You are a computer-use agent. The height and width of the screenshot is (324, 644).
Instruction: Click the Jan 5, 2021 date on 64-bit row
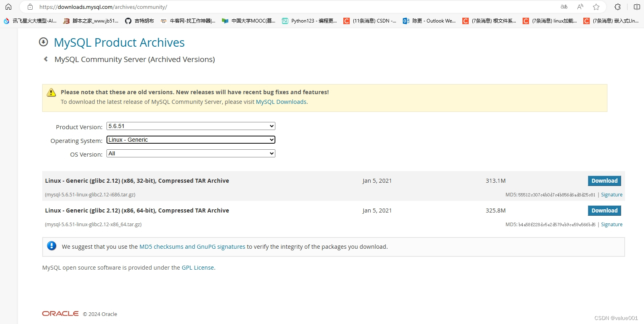pyautogui.click(x=377, y=210)
